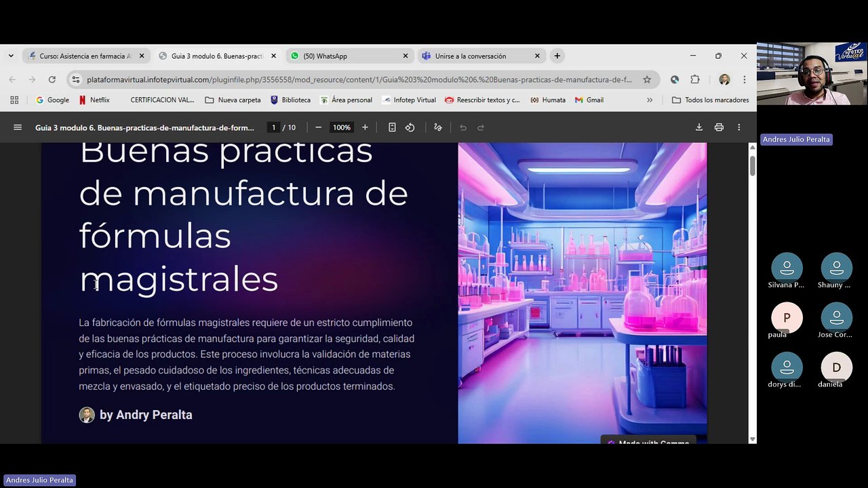This screenshot has height=488, width=868.
Task: Open a new browser tab
Action: 557,56
